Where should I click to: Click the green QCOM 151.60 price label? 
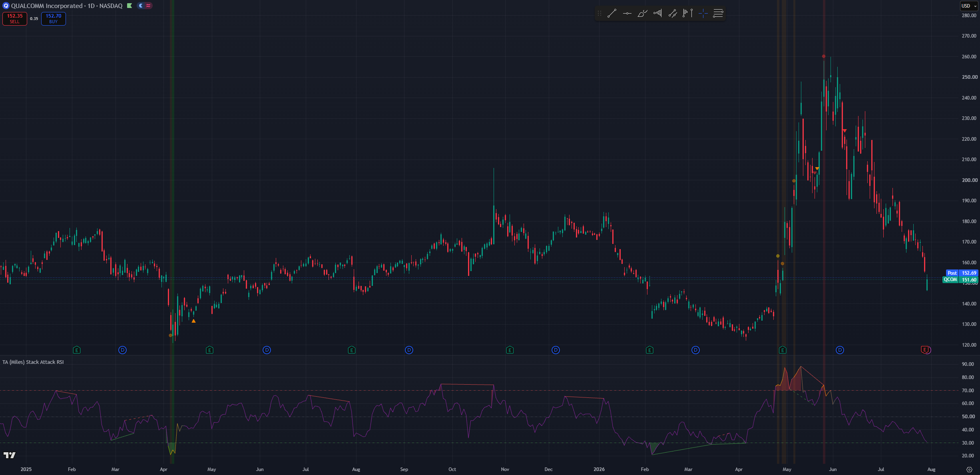click(960, 280)
